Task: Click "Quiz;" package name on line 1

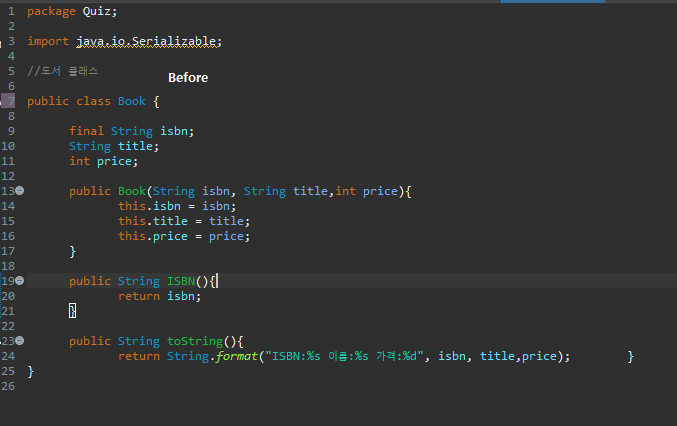Action: point(100,11)
